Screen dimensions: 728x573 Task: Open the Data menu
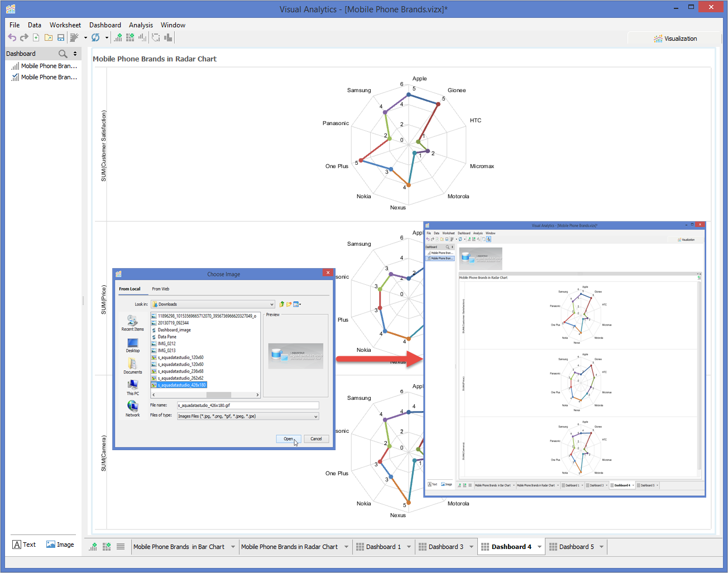pyautogui.click(x=35, y=25)
